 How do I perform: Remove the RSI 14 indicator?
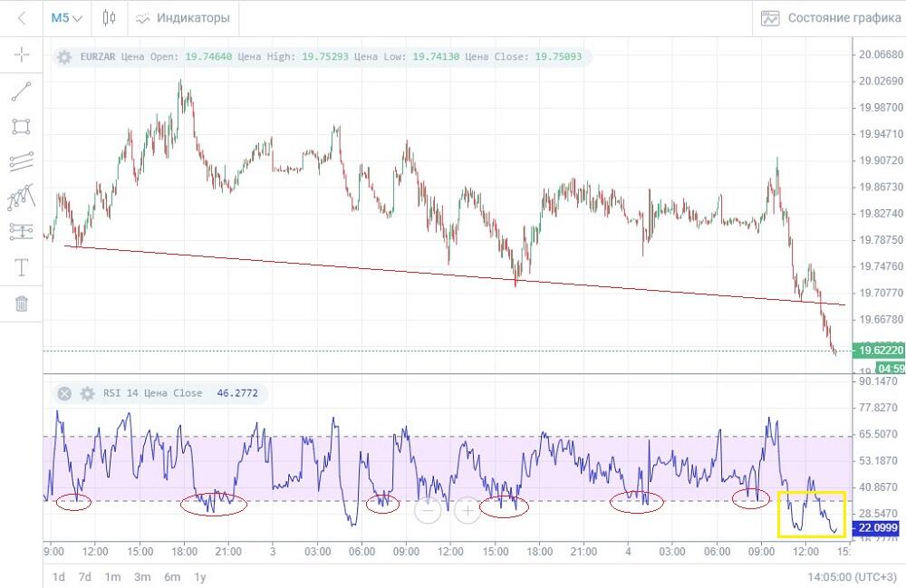click(64, 394)
